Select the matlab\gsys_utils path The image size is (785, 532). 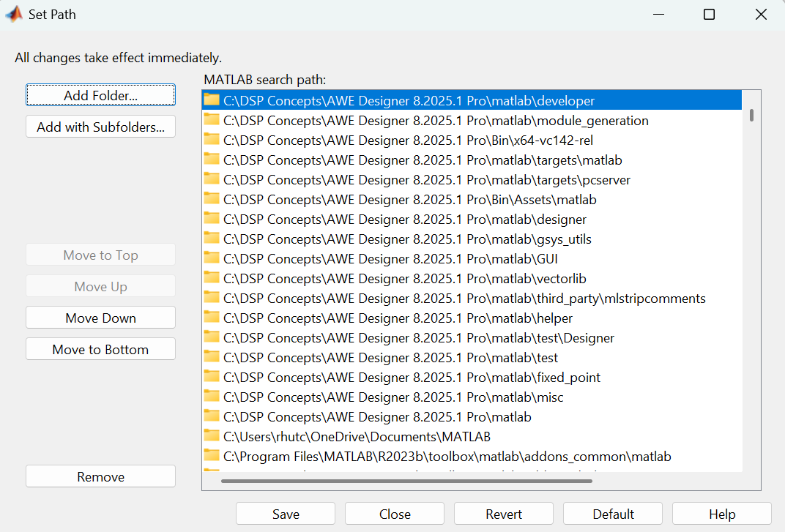(472, 239)
